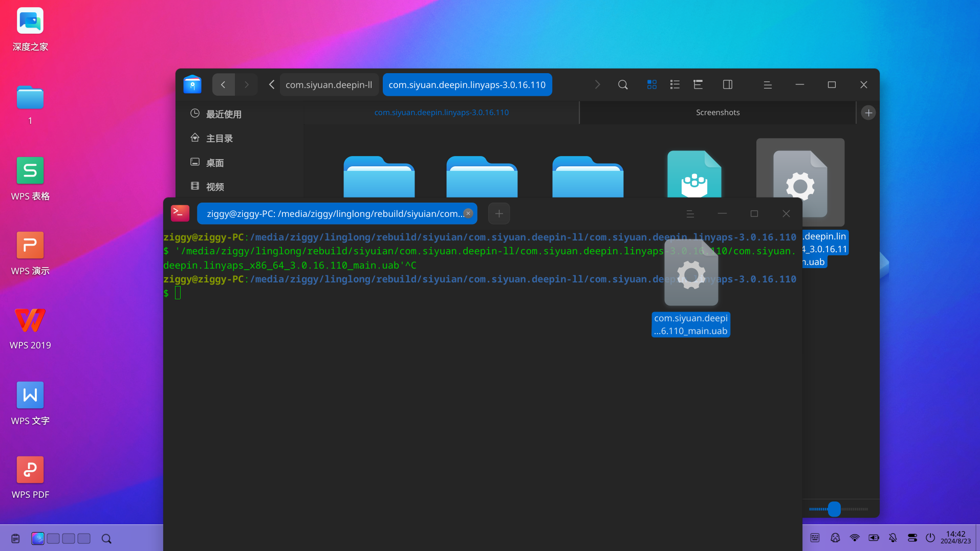Image resolution: width=980 pixels, height=551 pixels.
Task: Open file manager hamburger menu
Action: [x=768, y=85]
